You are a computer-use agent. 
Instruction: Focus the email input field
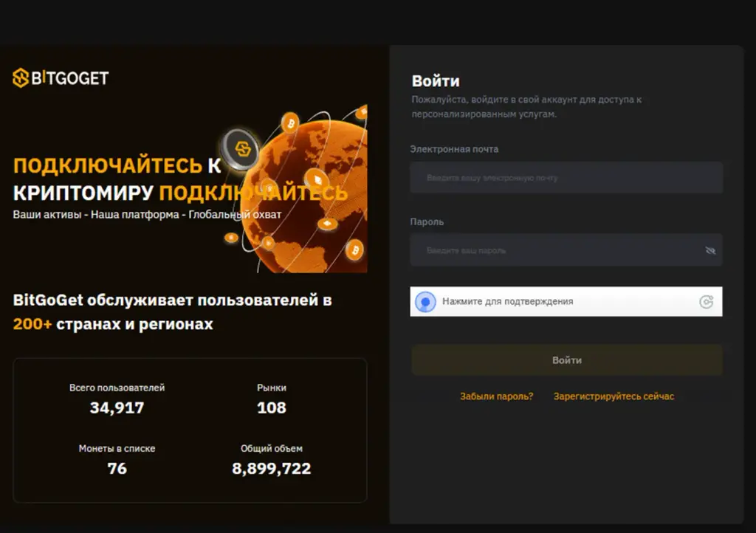click(566, 178)
